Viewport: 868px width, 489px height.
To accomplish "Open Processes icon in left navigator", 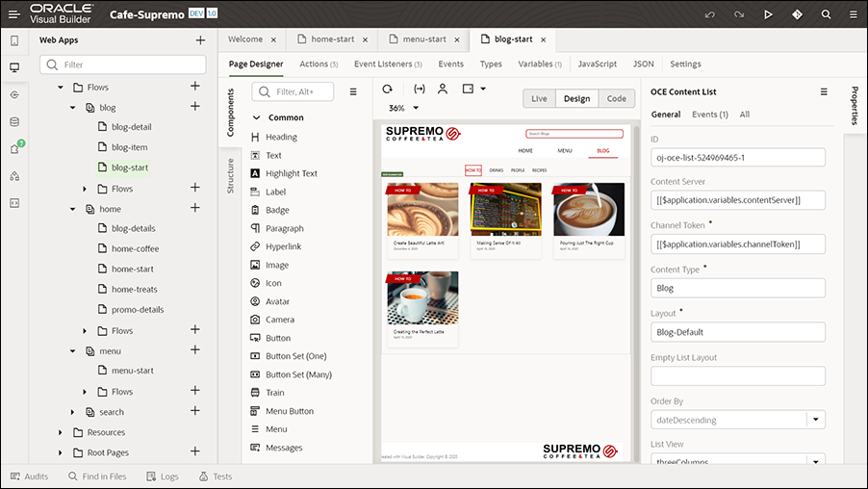I will tap(14, 176).
